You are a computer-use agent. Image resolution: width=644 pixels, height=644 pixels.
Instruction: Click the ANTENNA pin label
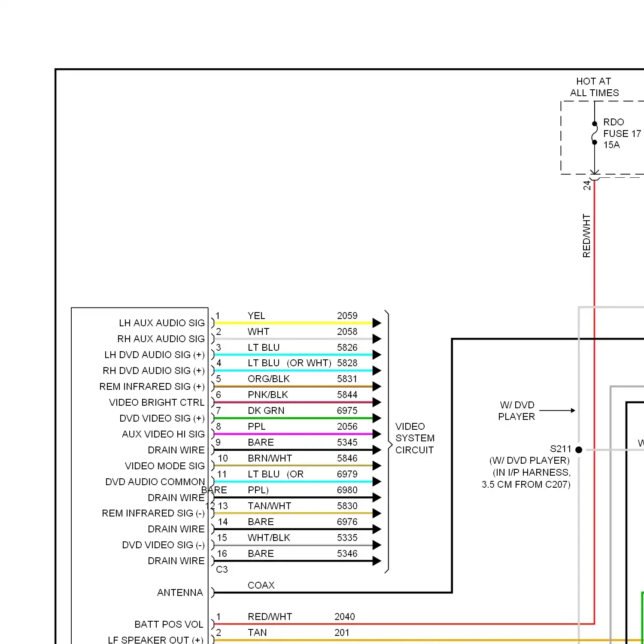click(x=180, y=592)
